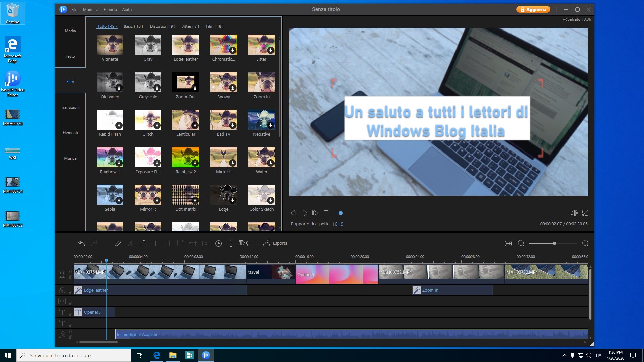Screen dimensions: 644x362
Task: Open the Esporta menu
Action: (110, 9)
